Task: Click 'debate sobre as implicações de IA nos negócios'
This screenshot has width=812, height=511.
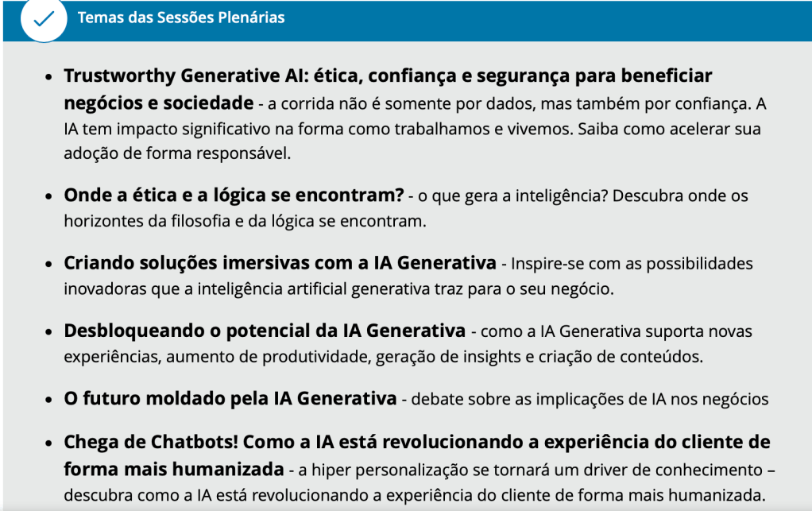Action: [x=590, y=399]
